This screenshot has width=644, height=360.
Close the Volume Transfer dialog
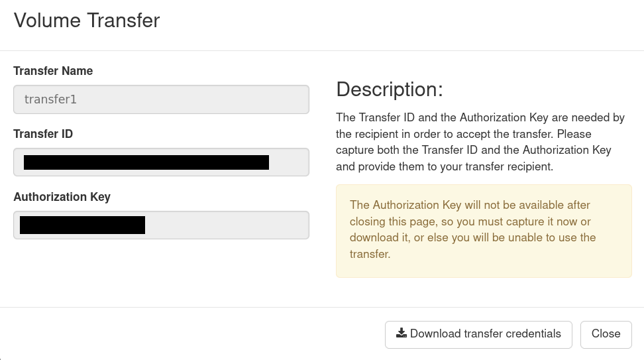pos(606,334)
